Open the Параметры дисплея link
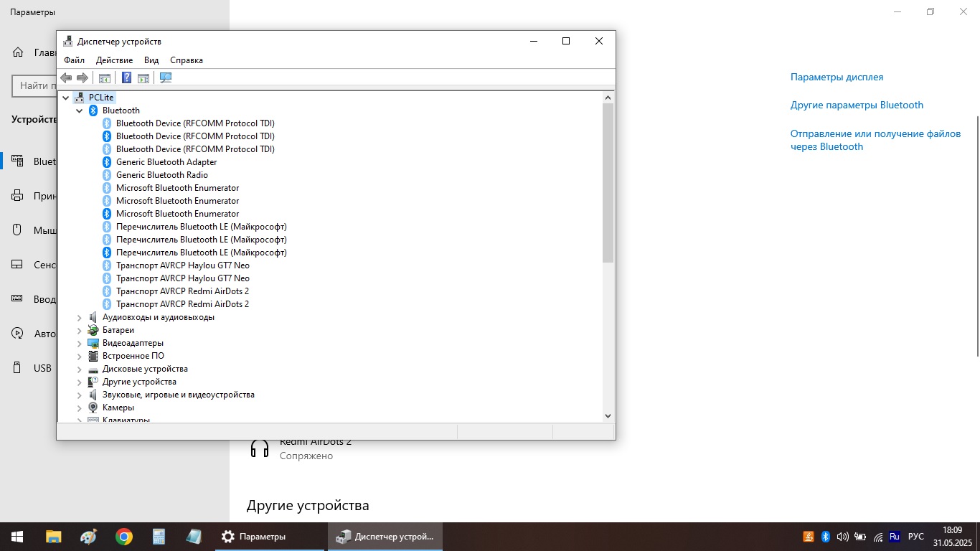This screenshot has width=980, height=551. (x=837, y=77)
